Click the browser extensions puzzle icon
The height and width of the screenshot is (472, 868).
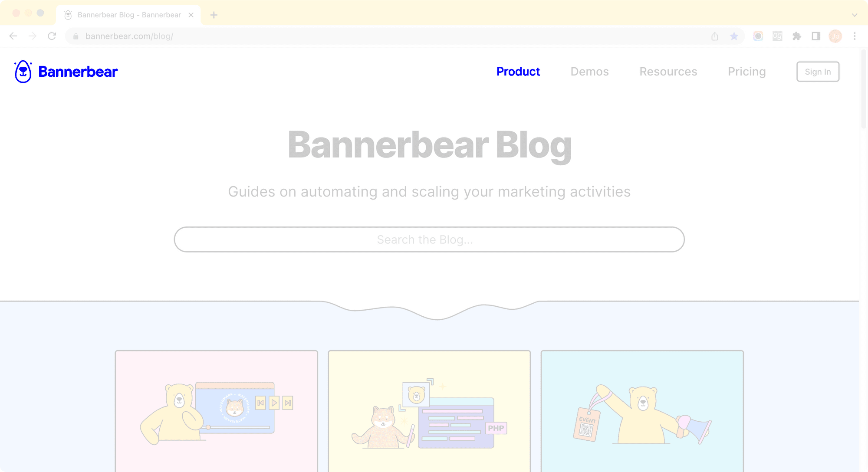[x=796, y=36]
